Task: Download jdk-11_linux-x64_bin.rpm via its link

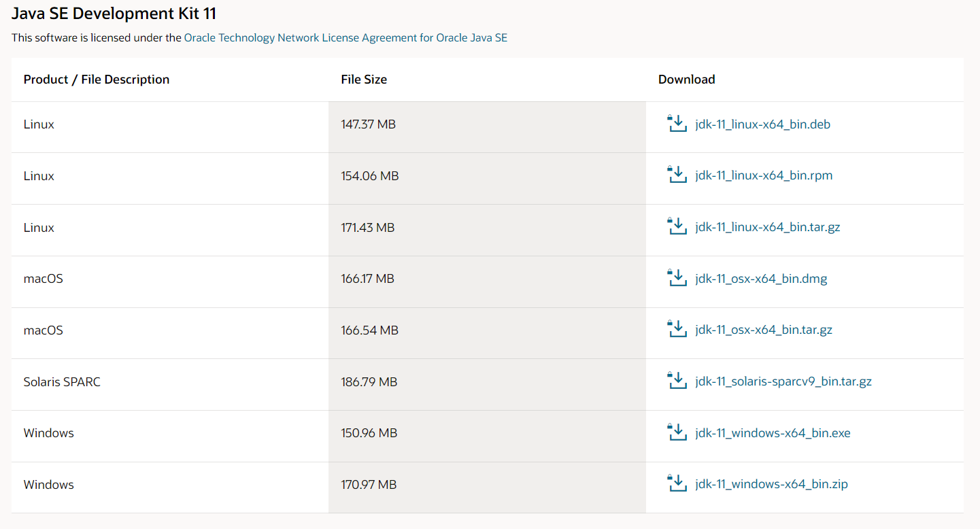Action: pos(764,176)
